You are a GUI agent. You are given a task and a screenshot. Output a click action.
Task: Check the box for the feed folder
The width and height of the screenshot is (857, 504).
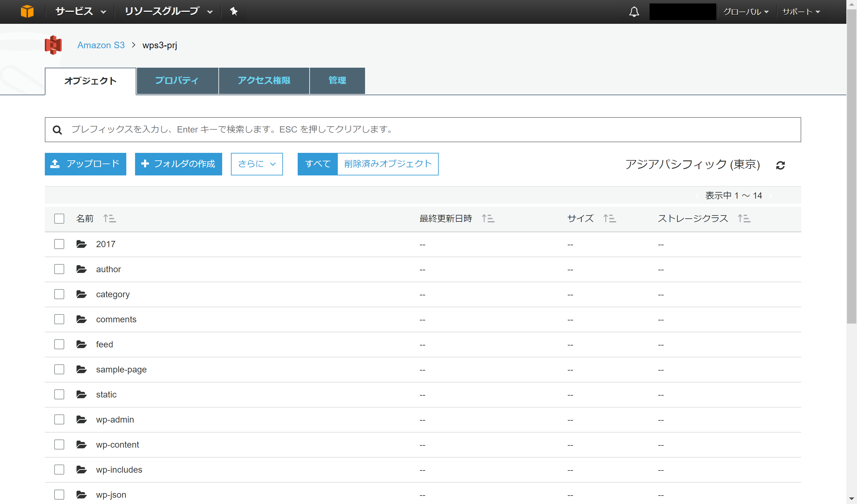(59, 344)
